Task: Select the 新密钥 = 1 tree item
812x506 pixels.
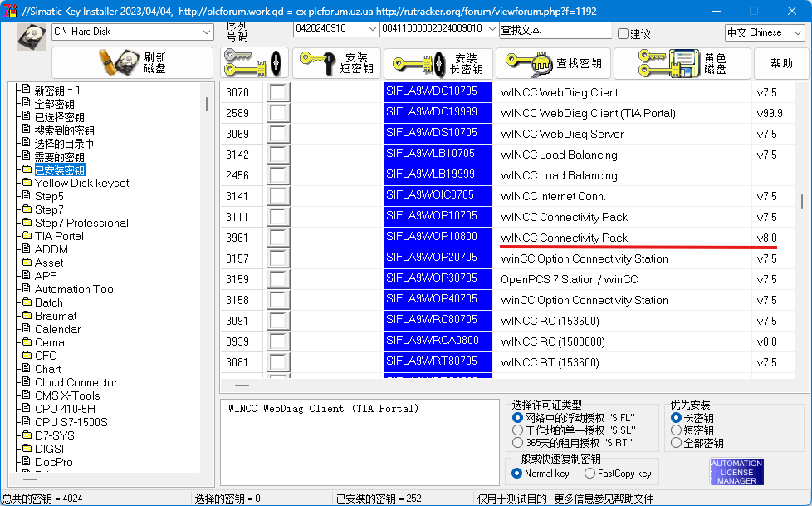Action: click(x=57, y=91)
